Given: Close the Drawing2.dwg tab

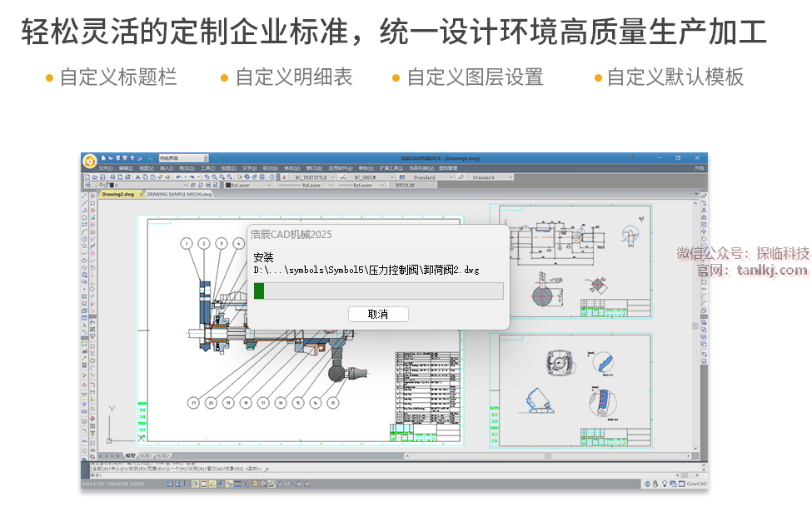Looking at the screenshot, I should click(142, 195).
